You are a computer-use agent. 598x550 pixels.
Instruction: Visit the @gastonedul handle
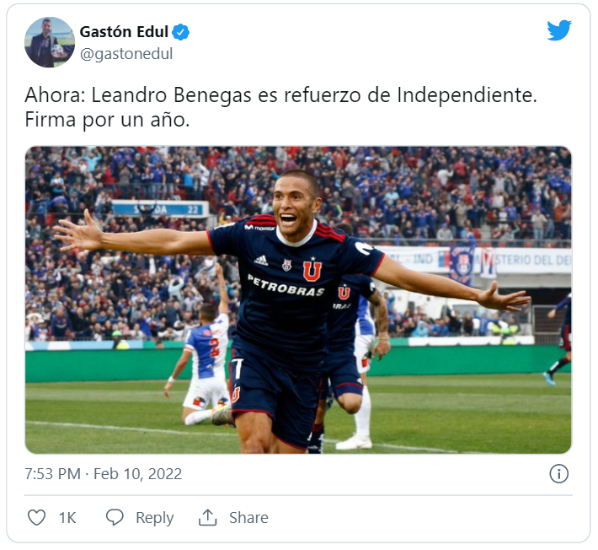point(126,54)
